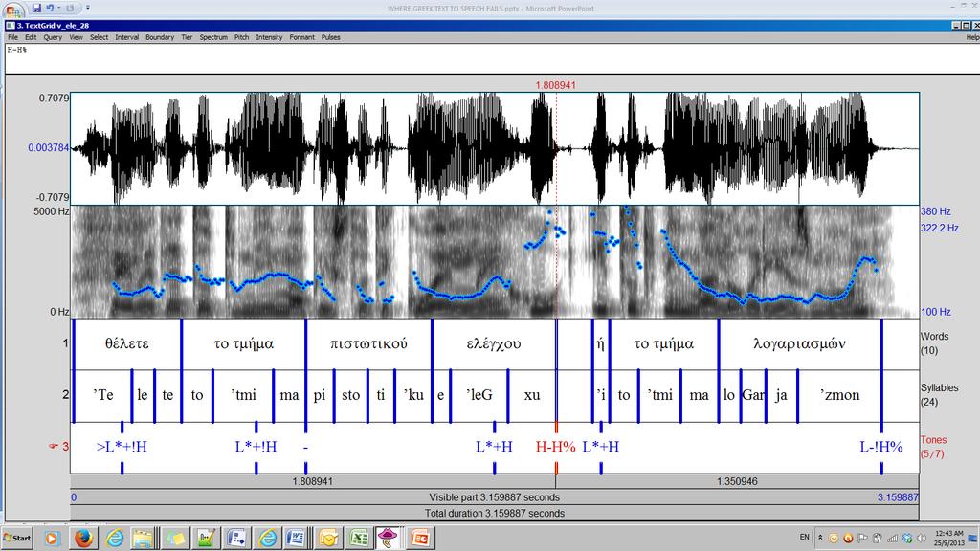This screenshot has width=980, height=551.
Task: Select the word interval ελέγχου
Action: tap(494, 343)
